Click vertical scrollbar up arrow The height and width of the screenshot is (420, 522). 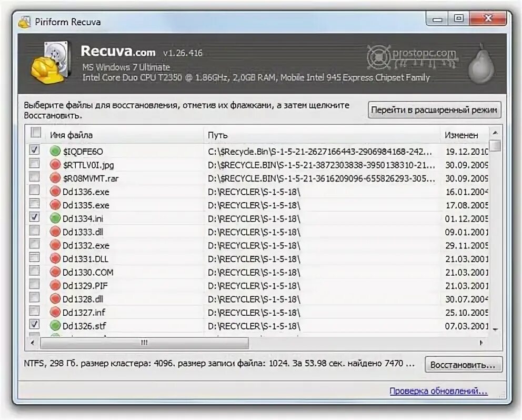(495, 133)
